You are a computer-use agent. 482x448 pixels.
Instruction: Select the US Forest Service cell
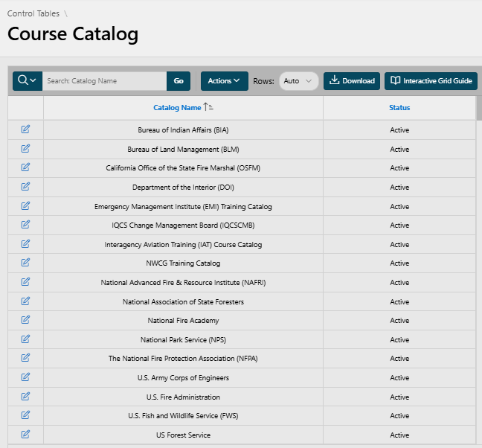click(183, 435)
